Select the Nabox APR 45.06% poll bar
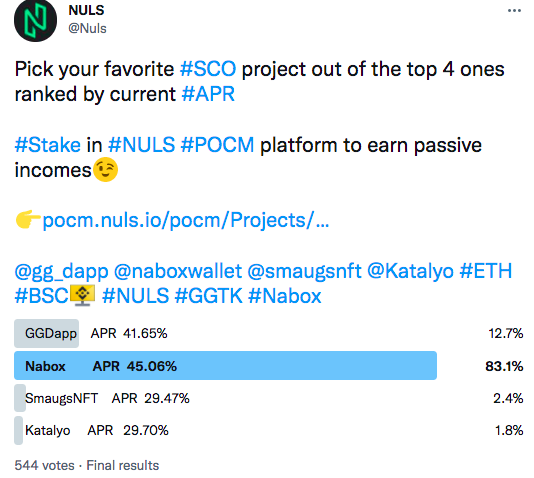The height and width of the screenshot is (478, 534). 268,366
